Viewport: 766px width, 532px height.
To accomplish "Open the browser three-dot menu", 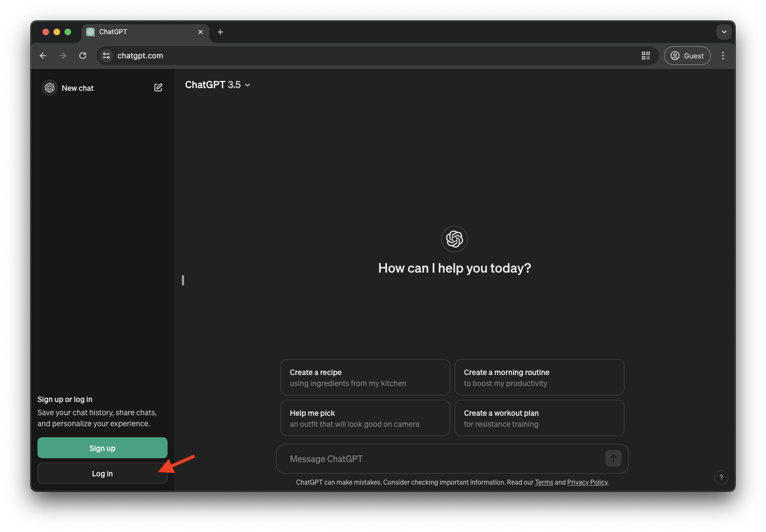I will point(723,56).
